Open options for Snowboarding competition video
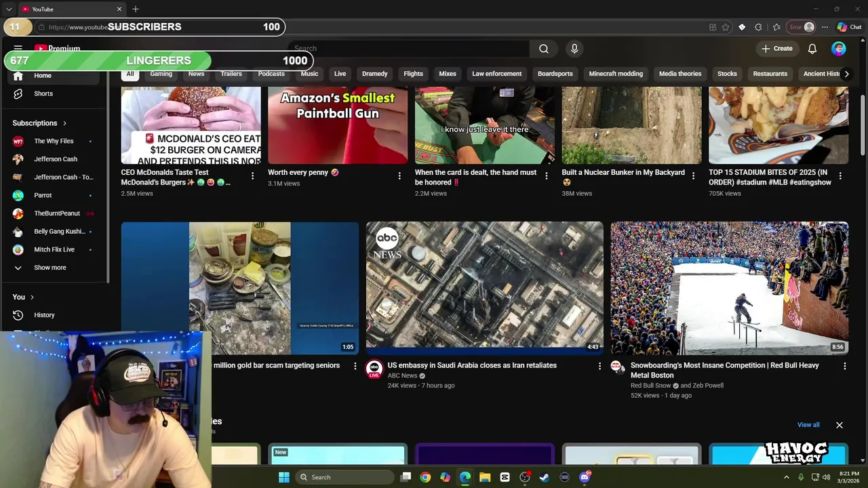Image resolution: width=868 pixels, height=488 pixels. click(844, 366)
